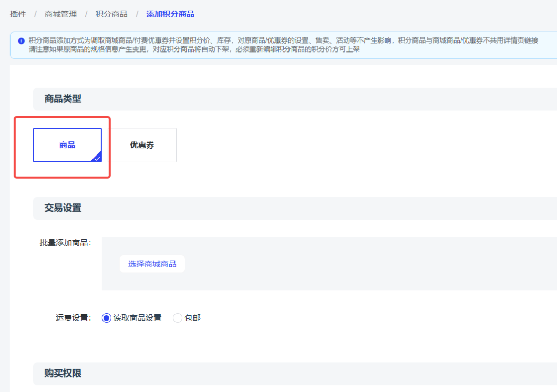The height and width of the screenshot is (392, 557).
Task: Choose the 优惠券 product type card
Action: pos(142,145)
